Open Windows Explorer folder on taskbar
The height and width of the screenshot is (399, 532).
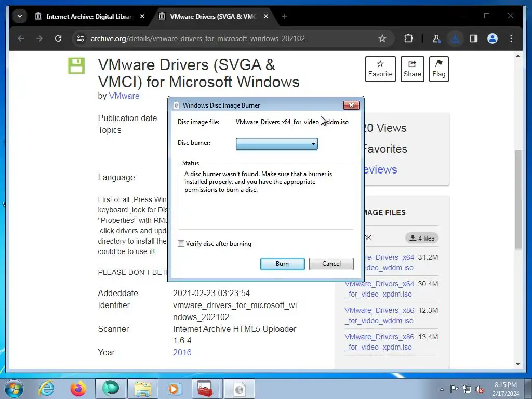click(143, 389)
